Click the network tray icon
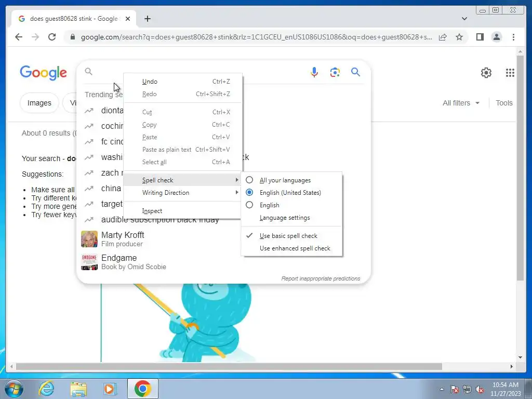 pos(467,390)
